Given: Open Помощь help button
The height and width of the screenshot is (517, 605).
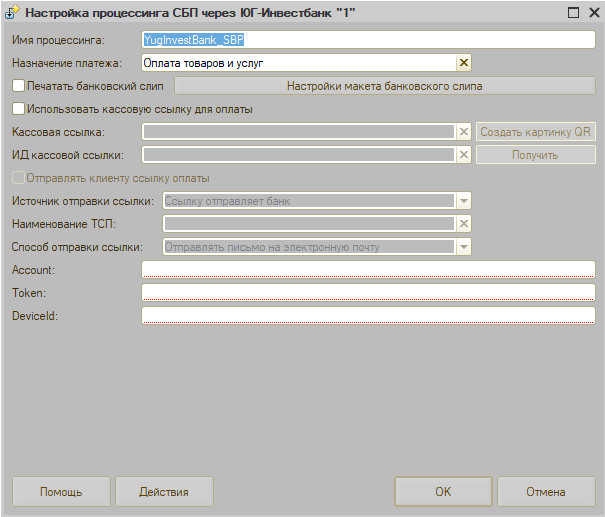Looking at the screenshot, I should pyautogui.click(x=61, y=492).
